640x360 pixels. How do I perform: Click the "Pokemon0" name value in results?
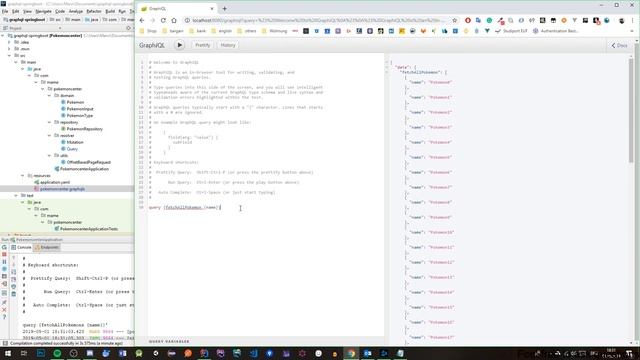tap(440, 82)
